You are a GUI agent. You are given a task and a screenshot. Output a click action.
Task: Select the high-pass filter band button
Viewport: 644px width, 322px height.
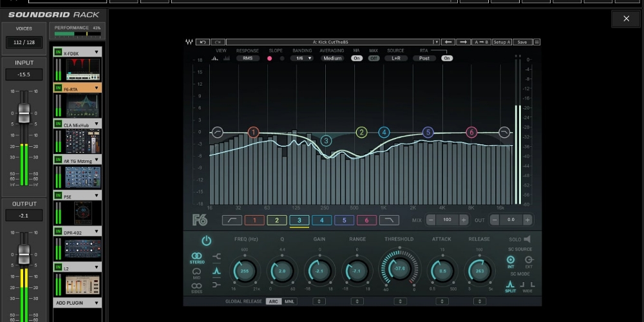pos(232,220)
